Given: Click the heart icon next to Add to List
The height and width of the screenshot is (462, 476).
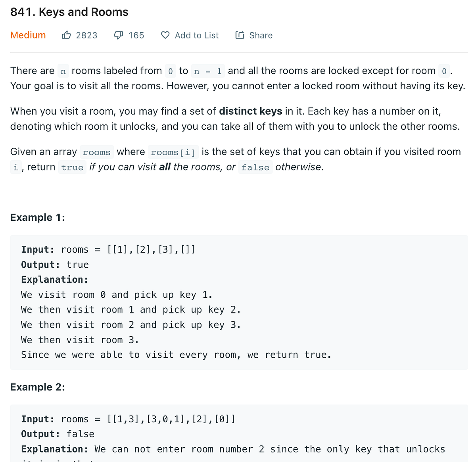Looking at the screenshot, I should [165, 35].
